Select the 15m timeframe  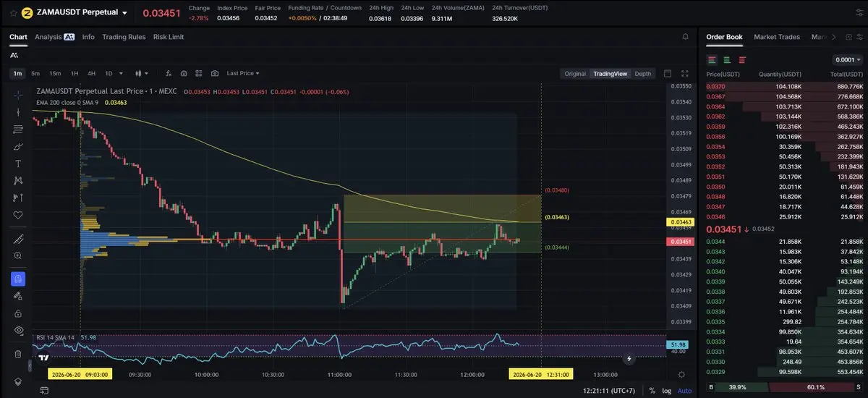pos(55,73)
